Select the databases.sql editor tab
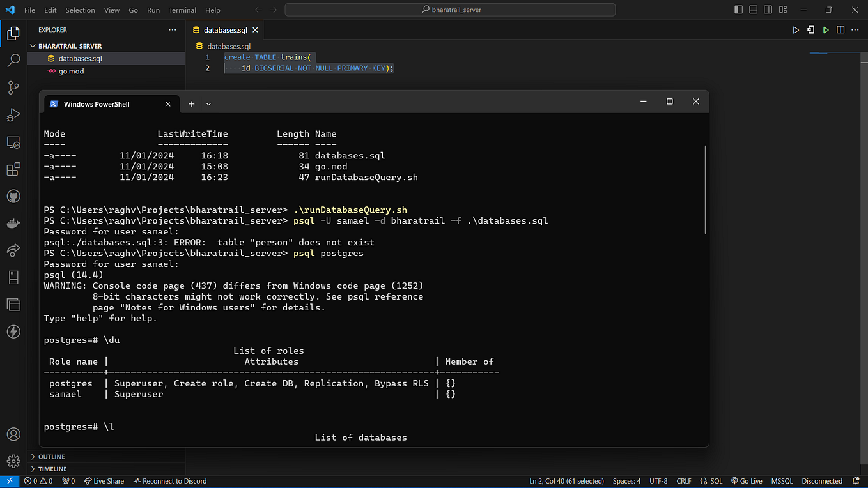Screen dimensions: 868x488 pos(224,30)
